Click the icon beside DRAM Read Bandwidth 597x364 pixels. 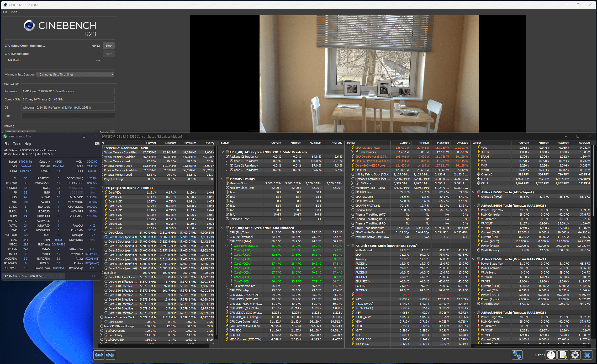click(x=353, y=228)
